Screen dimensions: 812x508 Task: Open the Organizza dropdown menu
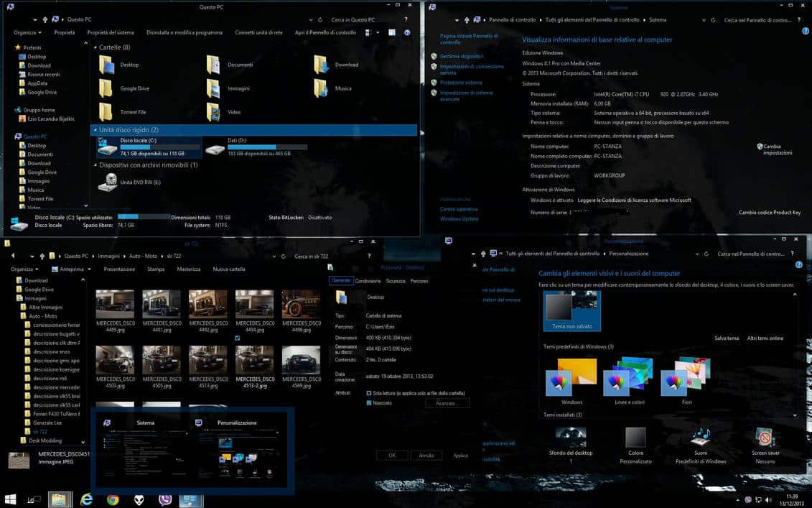click(x=27, y=32)
